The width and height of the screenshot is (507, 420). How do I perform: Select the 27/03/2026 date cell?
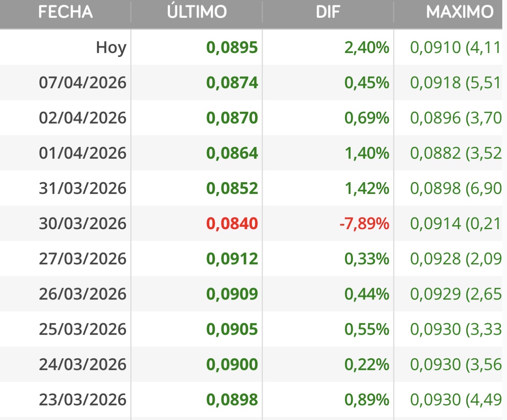83,259
